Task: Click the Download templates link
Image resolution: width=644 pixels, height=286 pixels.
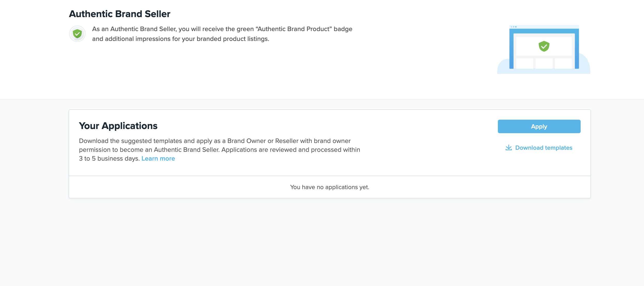Action: coord(544,147)
